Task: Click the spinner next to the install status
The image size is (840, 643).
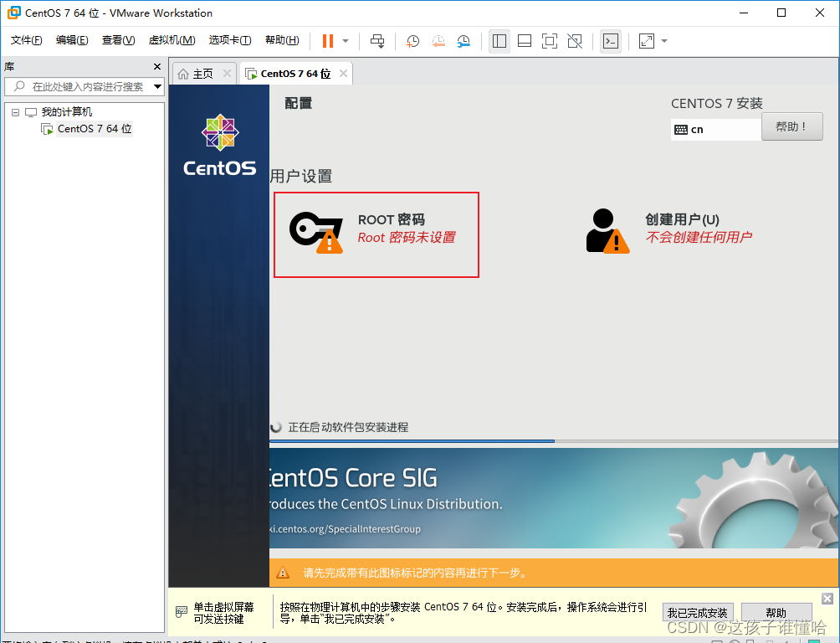Action: 276,428
